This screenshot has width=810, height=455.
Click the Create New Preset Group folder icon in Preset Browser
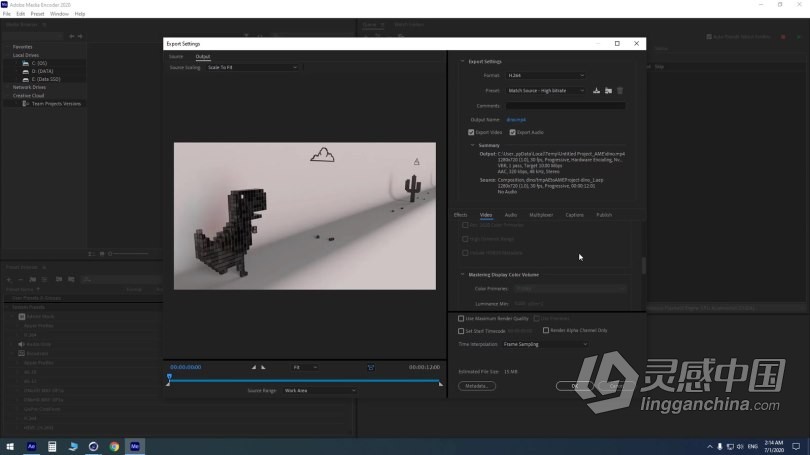pos(33,279)
